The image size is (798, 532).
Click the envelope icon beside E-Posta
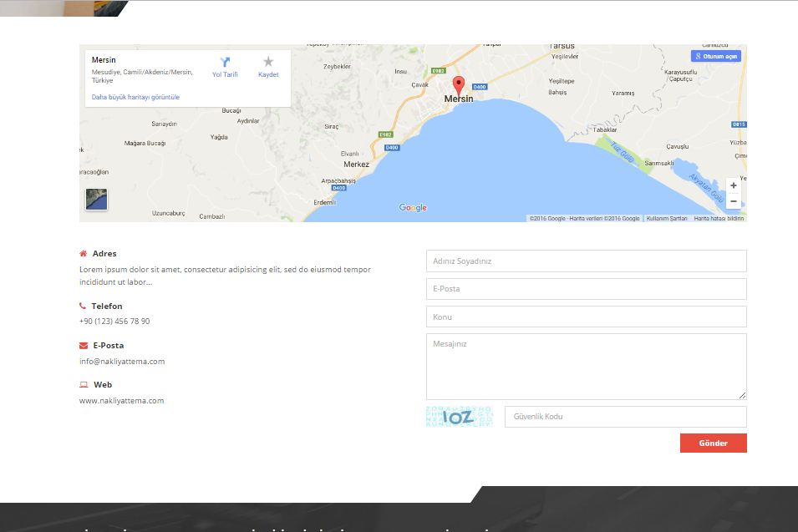tap(84, 346)
